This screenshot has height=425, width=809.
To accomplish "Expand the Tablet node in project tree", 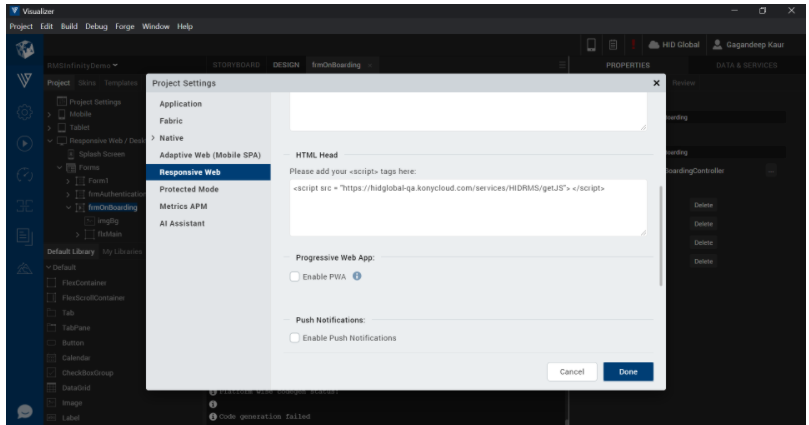I will pyautogui.click(x=50, y=127).
